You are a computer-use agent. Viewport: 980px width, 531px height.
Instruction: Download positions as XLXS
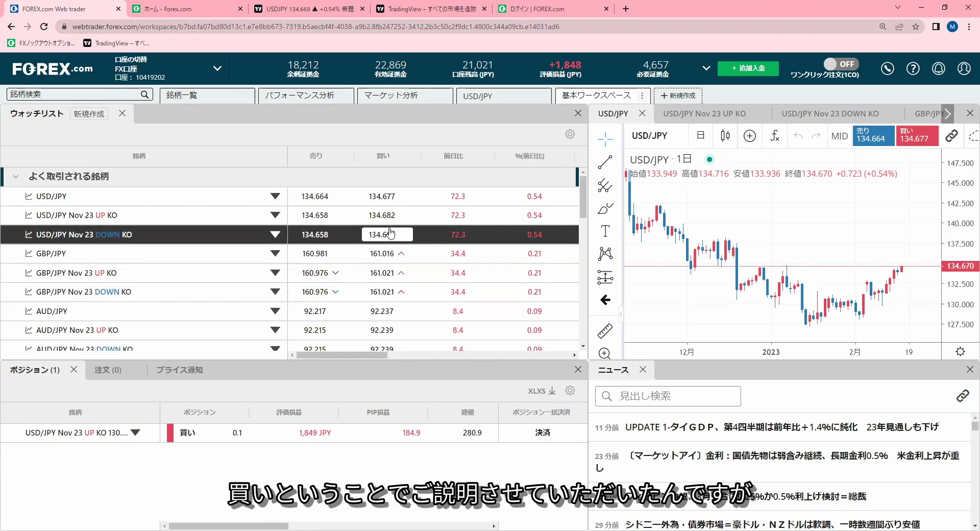(542, 391)
